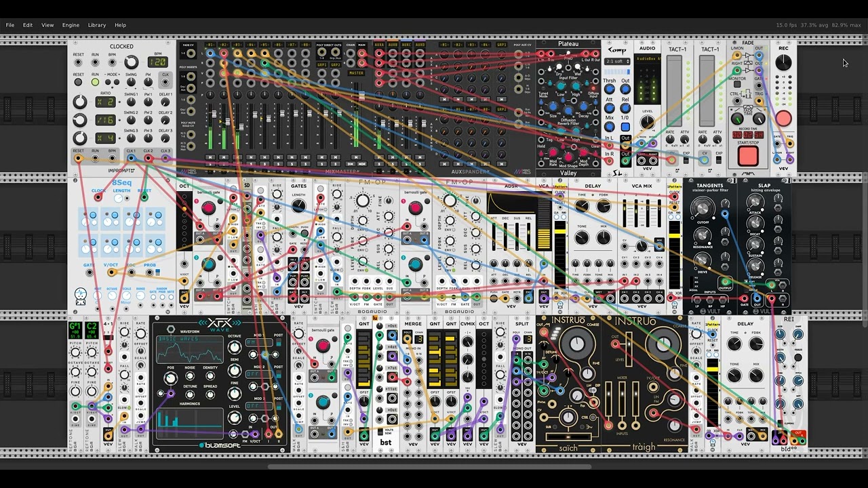Click the Clocked first RATIO knob
868x488 pixels.
coord(80,102)
